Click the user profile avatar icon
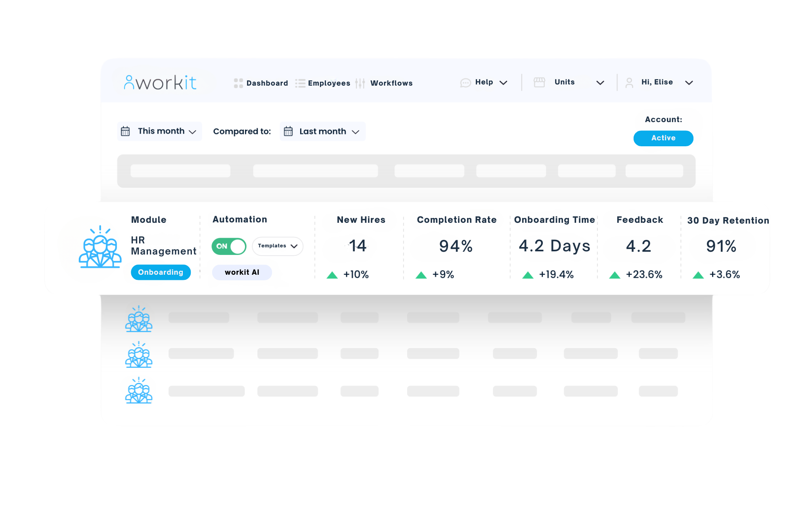 click(x=629, y=83)
